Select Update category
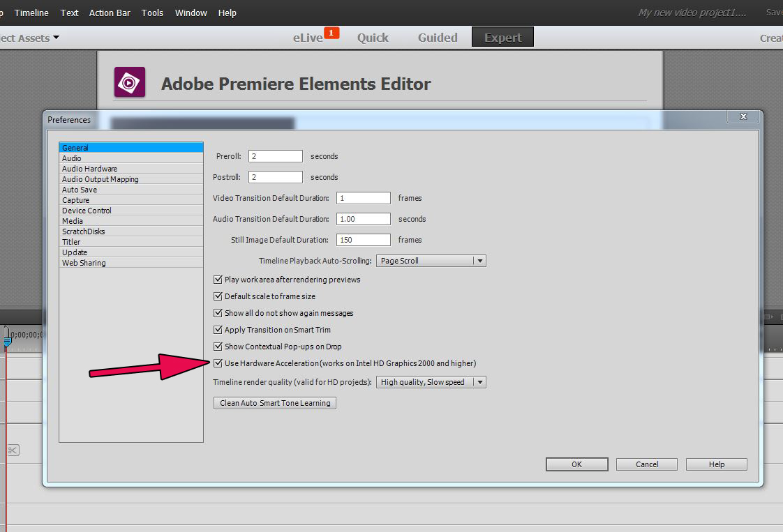Viewport: 783px width, 532px height. 130,252
